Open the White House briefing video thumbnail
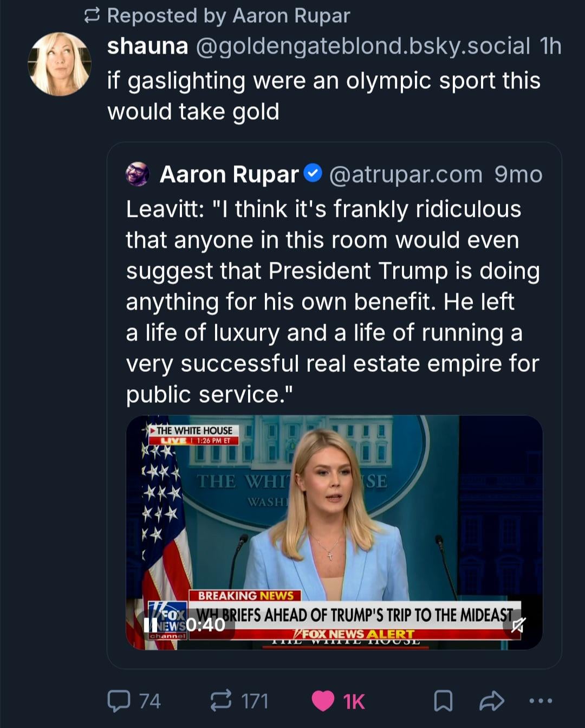The image size is (585, 728). tap(334, 520)
